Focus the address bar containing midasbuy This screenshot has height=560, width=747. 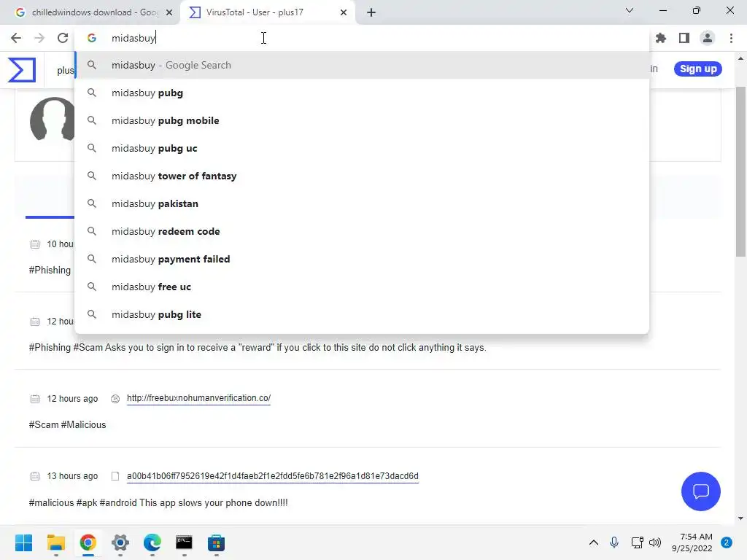pos(362,38)
